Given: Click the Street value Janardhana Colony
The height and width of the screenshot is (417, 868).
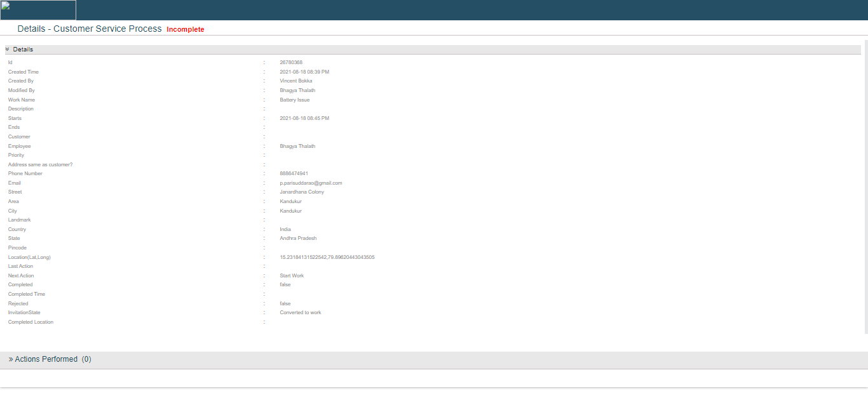Looking at the screenshot, I should pyautogui.click(x=302, y=192).
